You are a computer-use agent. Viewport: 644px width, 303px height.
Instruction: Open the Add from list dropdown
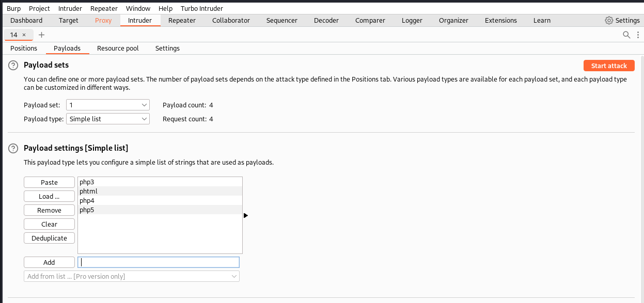point(132,276)
